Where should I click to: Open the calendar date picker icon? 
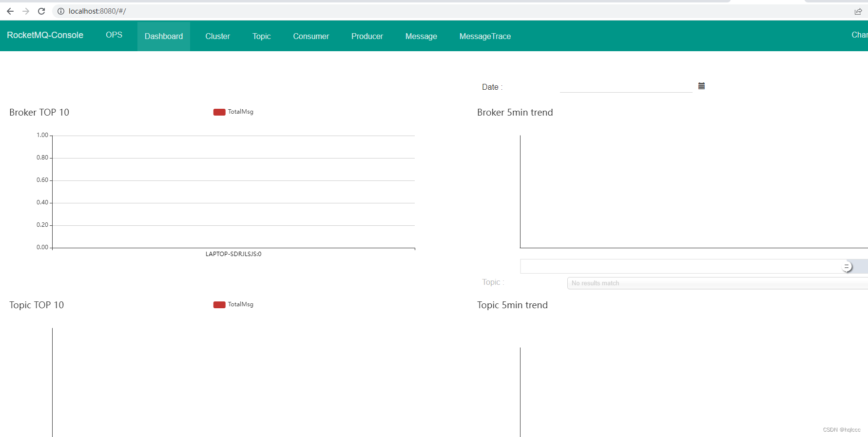click(x=701, y=86)
